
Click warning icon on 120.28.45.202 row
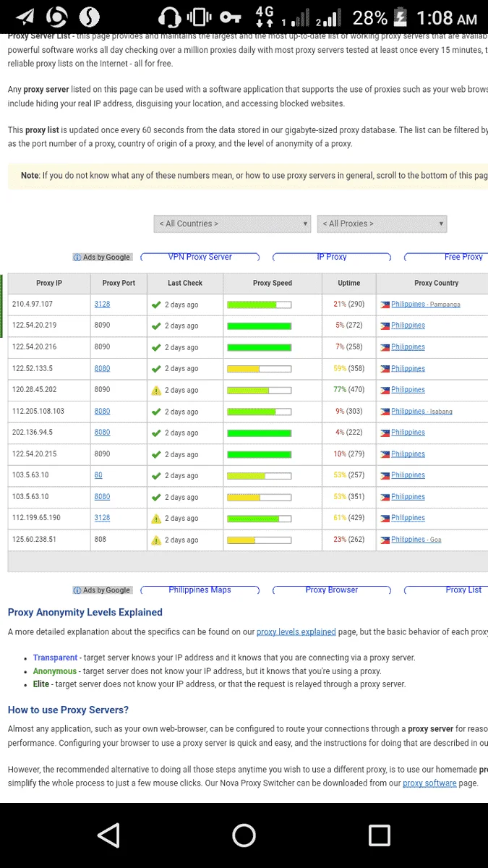156,390
